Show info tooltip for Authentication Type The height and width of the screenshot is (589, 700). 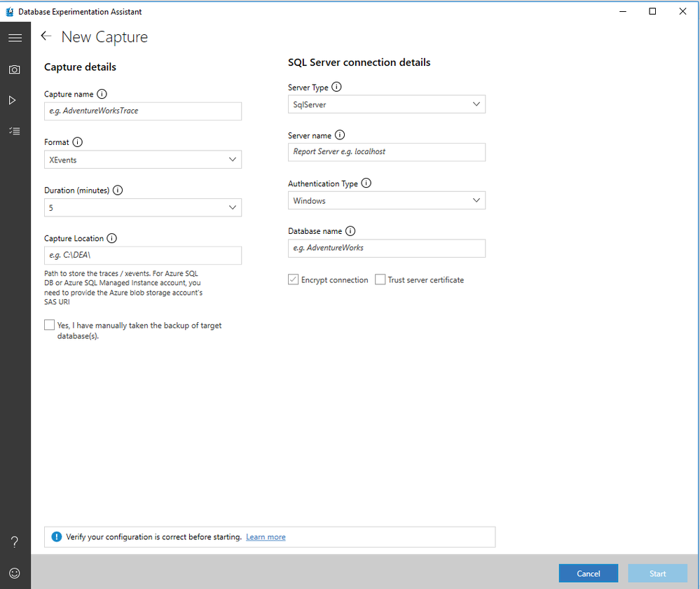[366, 183]
